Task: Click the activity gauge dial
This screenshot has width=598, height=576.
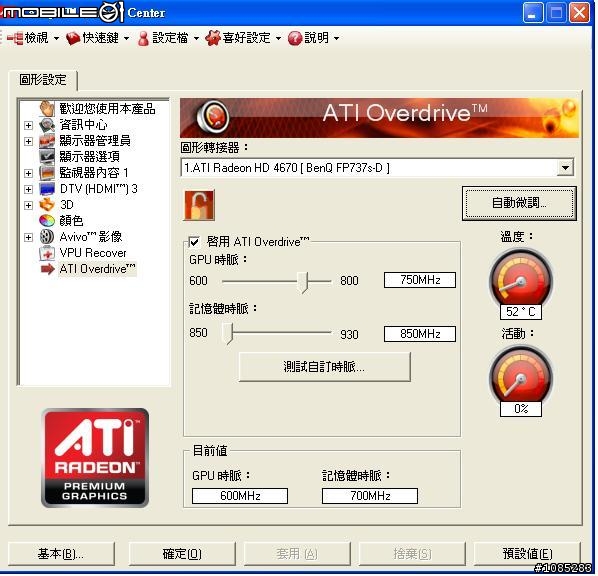Action: tap(521, 377)
